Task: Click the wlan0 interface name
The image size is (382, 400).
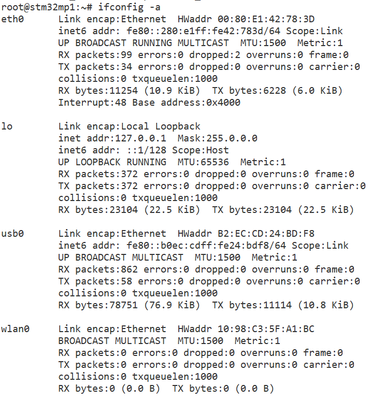Action: (x=15, y=329)
